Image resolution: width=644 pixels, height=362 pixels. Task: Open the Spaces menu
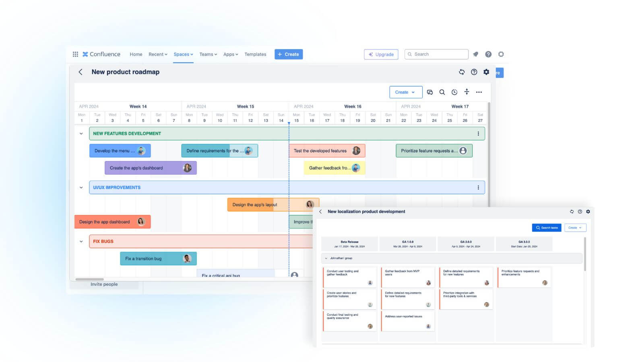183,54
